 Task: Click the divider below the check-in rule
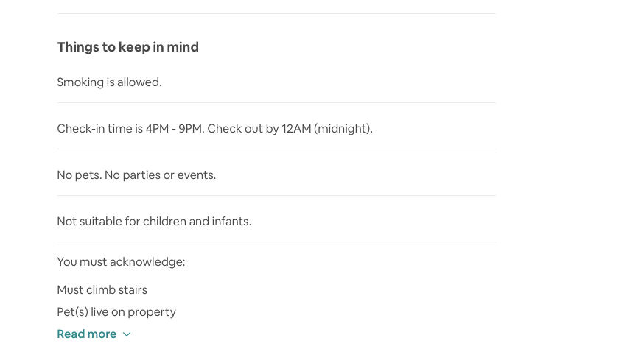276,149
